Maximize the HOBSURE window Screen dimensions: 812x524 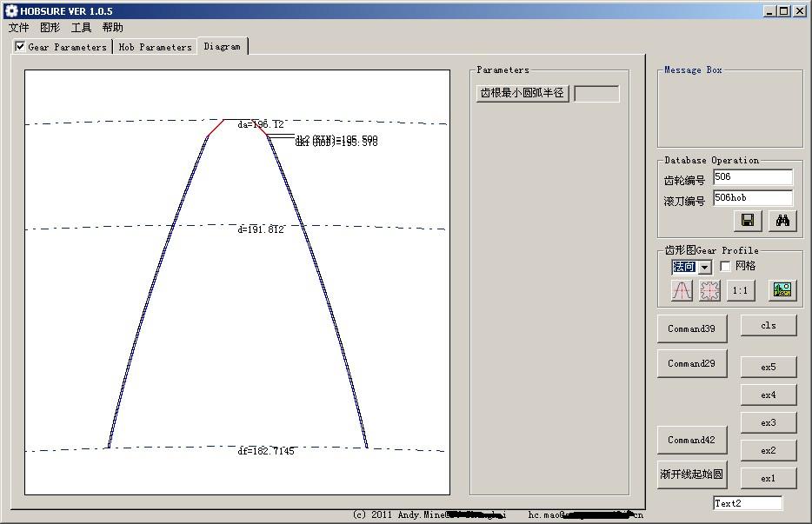784,11
